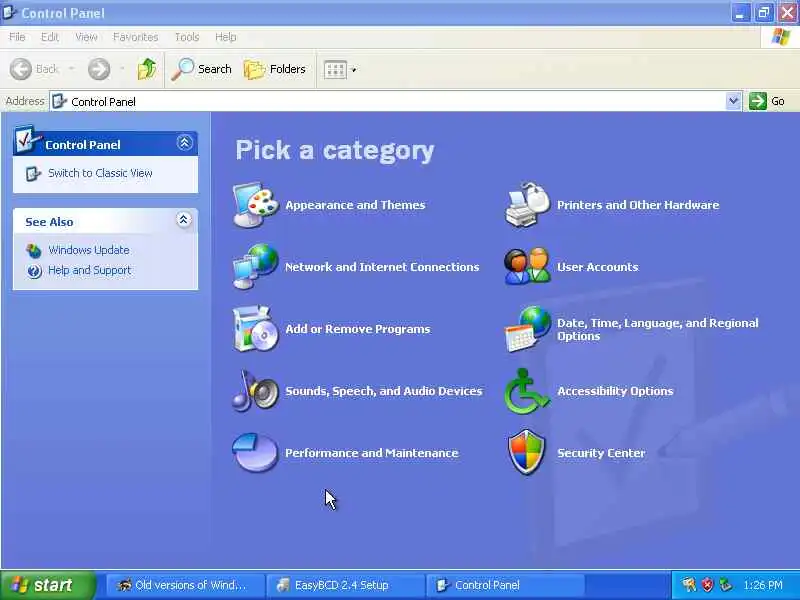Image resolution: width=800 pixels, height=600 pixels.
Task: Click the Forward arrow toolbar button
Action: point(99,69)
